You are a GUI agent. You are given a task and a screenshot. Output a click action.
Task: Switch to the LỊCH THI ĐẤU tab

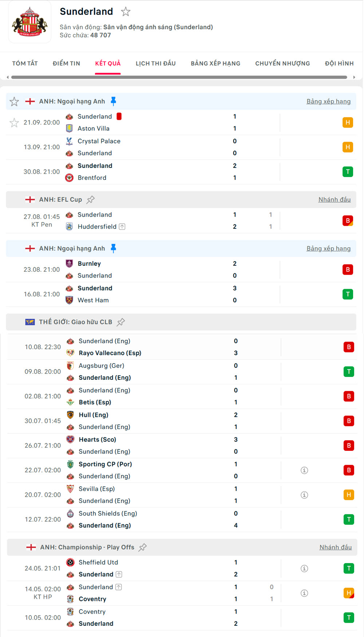pos(156,63)
